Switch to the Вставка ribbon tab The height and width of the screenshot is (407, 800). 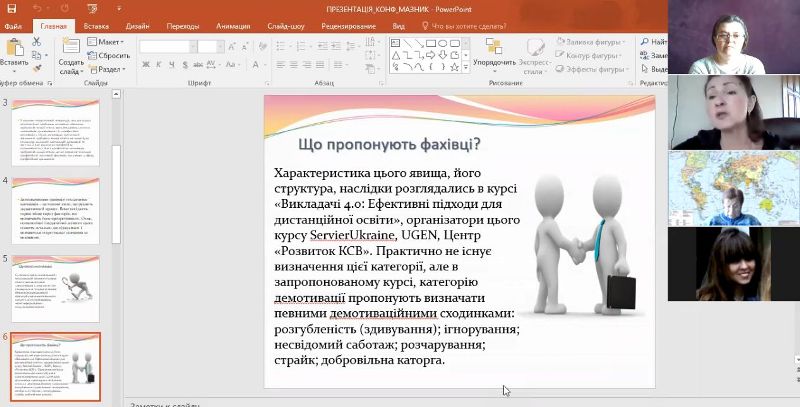tap(97, 24)
